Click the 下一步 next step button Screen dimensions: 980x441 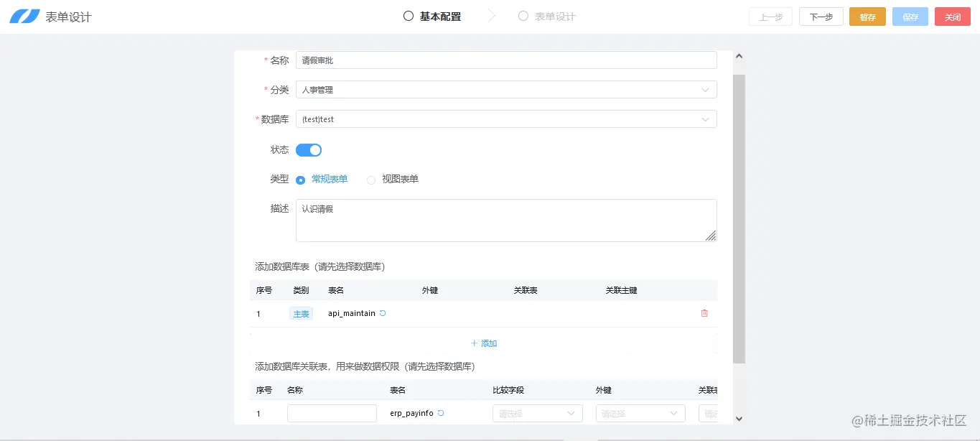pyautogui.click(x=821, y=16)
